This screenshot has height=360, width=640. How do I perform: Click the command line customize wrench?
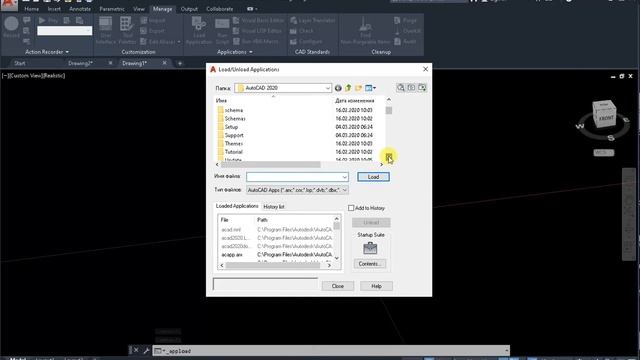146,351
